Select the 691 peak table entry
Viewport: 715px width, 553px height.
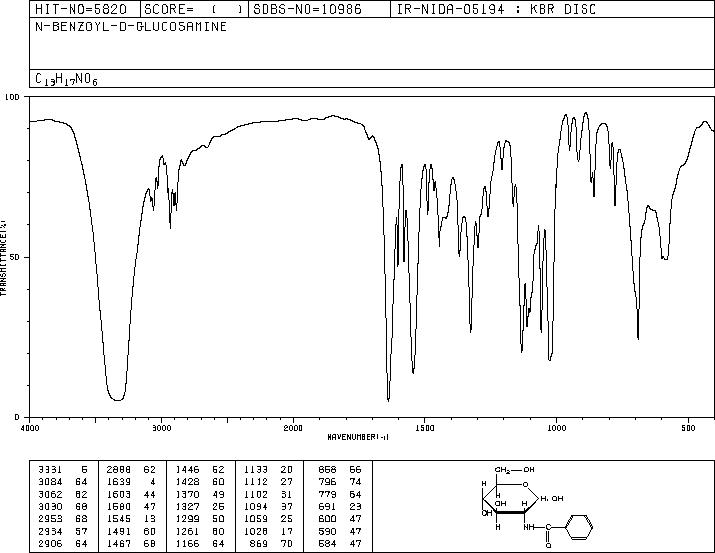tap(340, 506)
